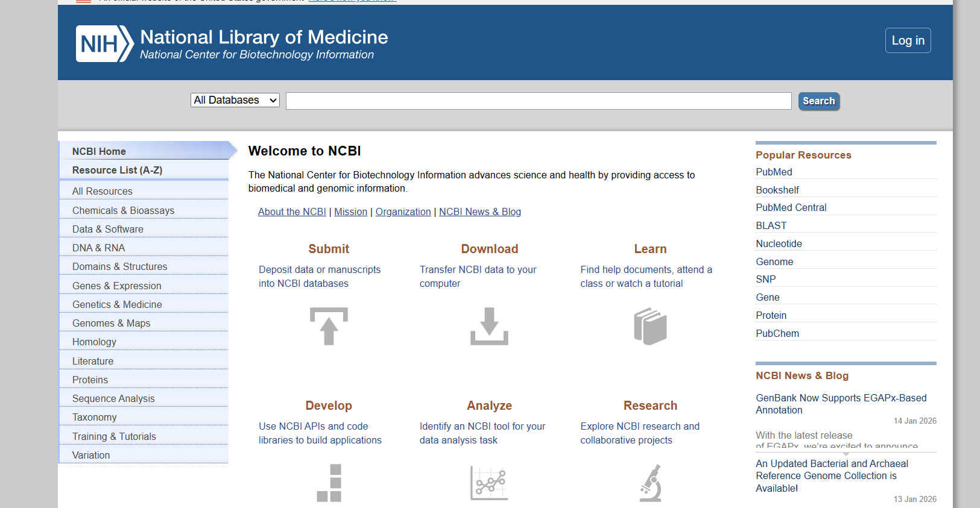This screenshot has height=508, width=980.
Task: Open PubMed from Popular Resources
Action: pos(774,172)
